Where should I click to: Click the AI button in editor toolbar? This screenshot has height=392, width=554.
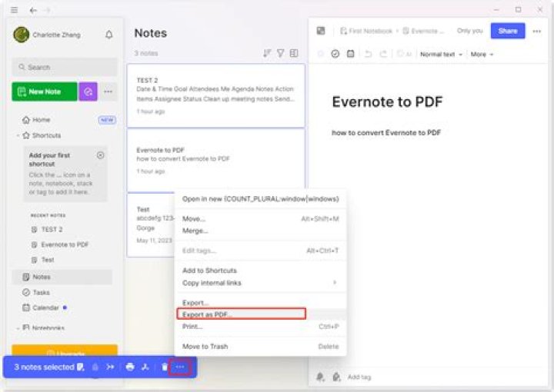pyautogui.click(x=404, y=54)
